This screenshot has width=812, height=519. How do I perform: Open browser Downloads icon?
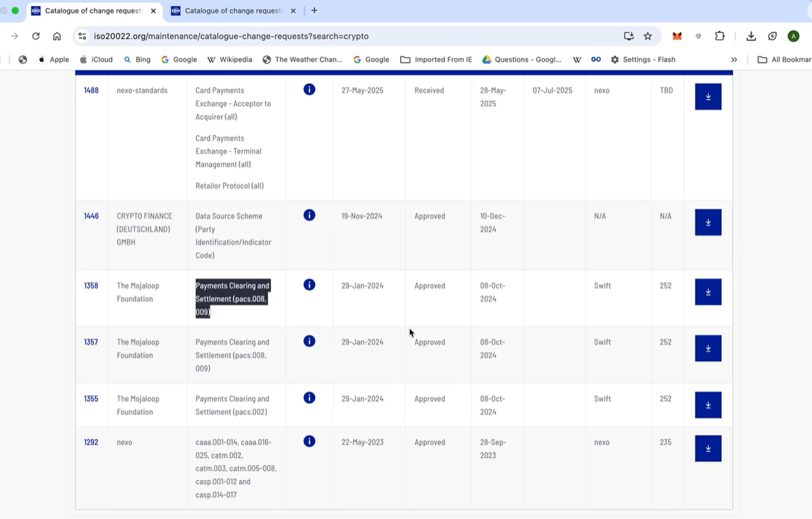point(751,37)
